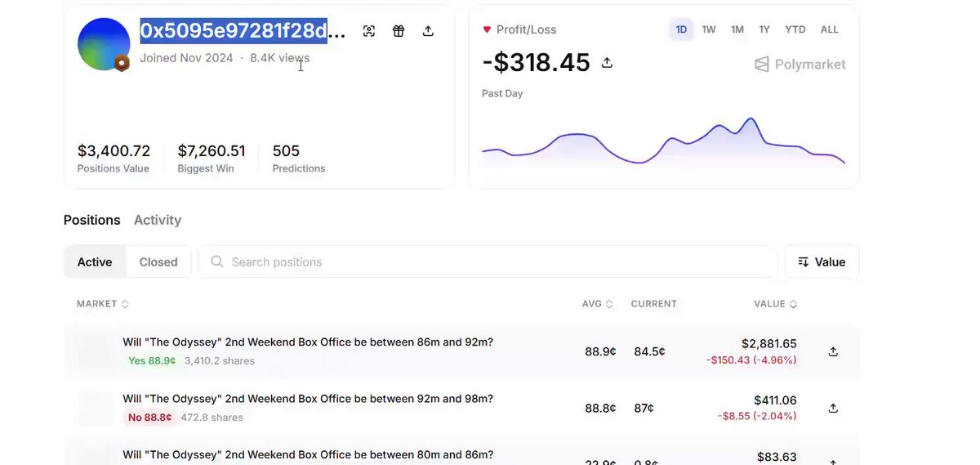Viewport: 980px width, 465px height.
Task: Click the magnifier icon in the search box
Action: click(217, 262)
